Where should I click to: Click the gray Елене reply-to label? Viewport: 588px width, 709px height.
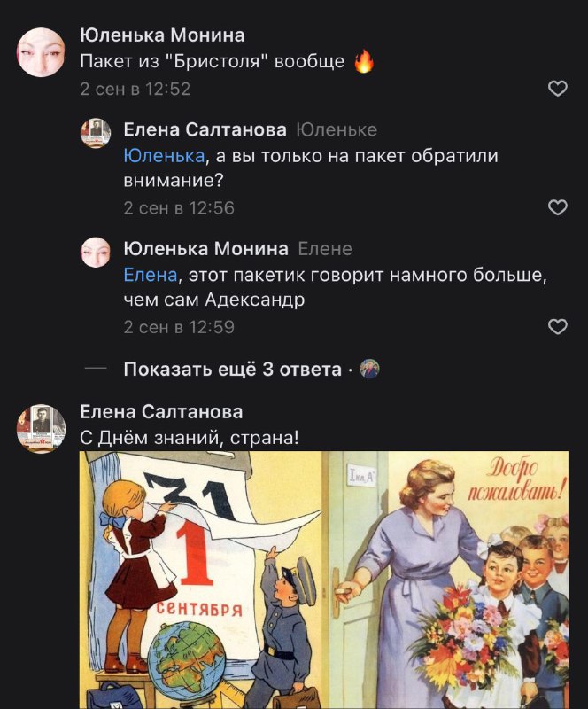click(x=325, y=249)
